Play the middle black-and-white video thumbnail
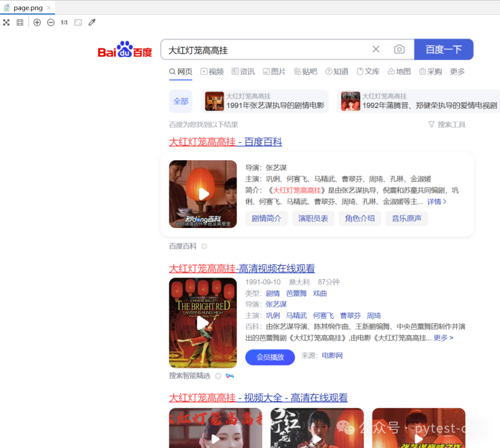 coord(317,428)
